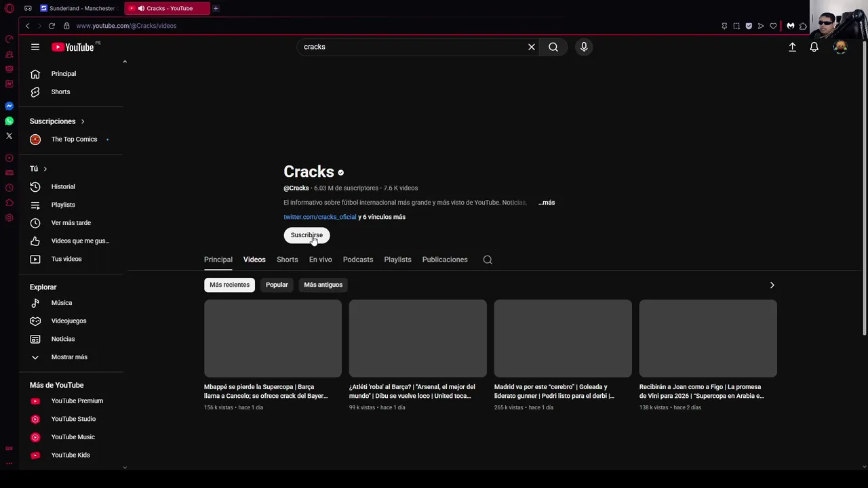Start voice search with microphone icon
The height and width of the screenshot is (488, 868).
click(x=584, y=47)
